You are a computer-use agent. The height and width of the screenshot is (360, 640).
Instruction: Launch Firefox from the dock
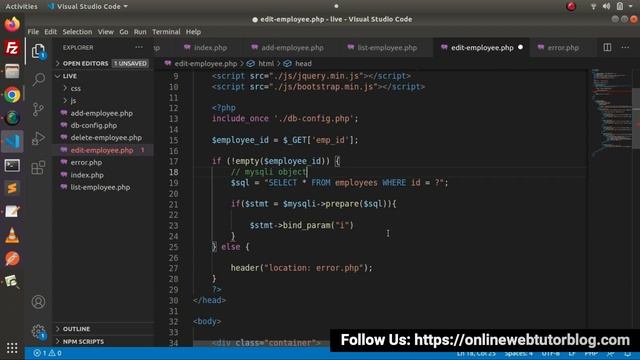(12, 24)
